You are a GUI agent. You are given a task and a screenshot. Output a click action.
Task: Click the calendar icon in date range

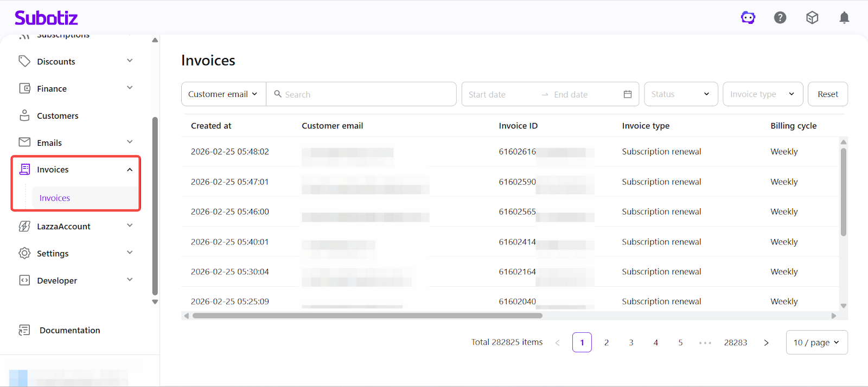pyautogui.click(x=628, y=94)
